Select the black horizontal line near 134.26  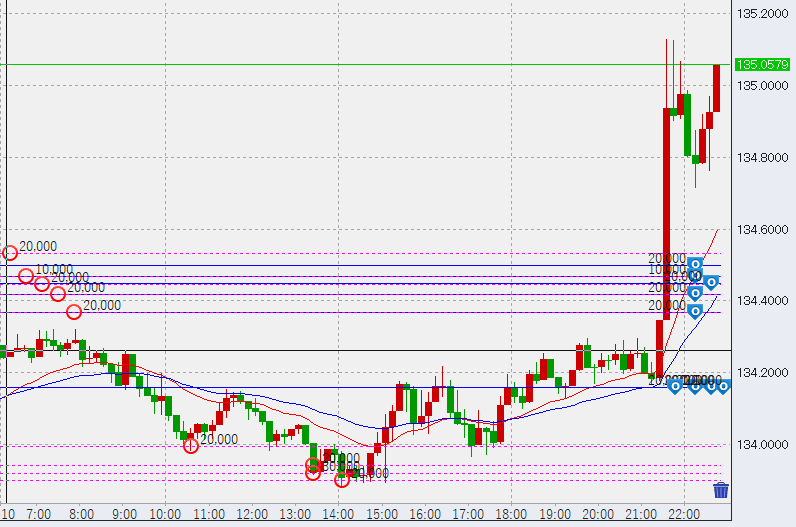[400, 351]
